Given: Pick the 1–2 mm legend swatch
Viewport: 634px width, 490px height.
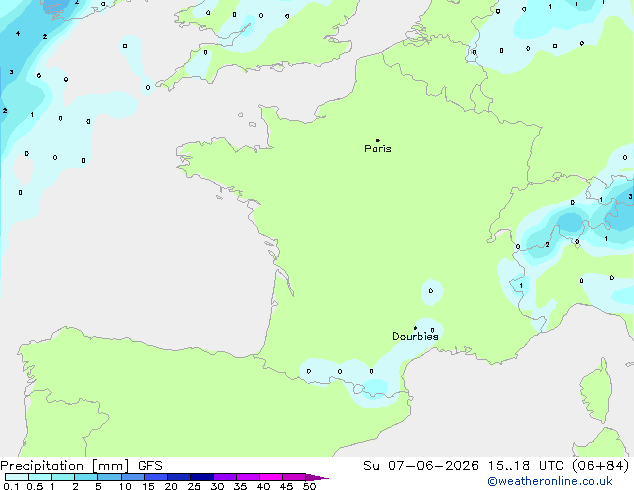Looking at the screenshot, I should pyautogui.click(x=63, y=477).
